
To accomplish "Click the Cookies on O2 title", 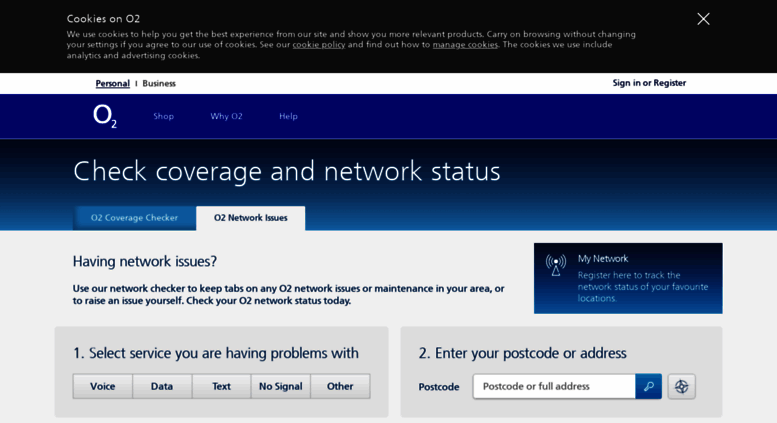I will point(104,19).
